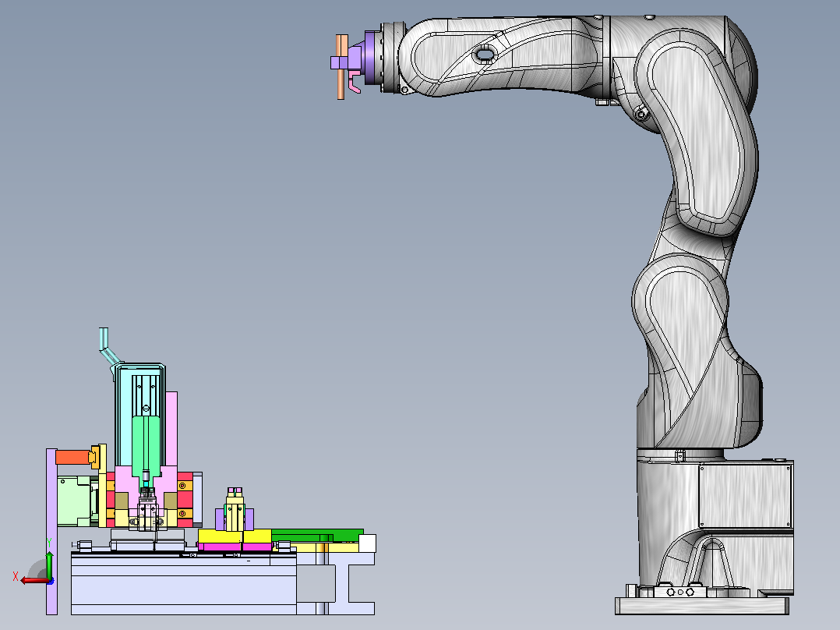Select the oval hole on the robot forearm
The image size is (840, 630).
(x=485, y=54)
